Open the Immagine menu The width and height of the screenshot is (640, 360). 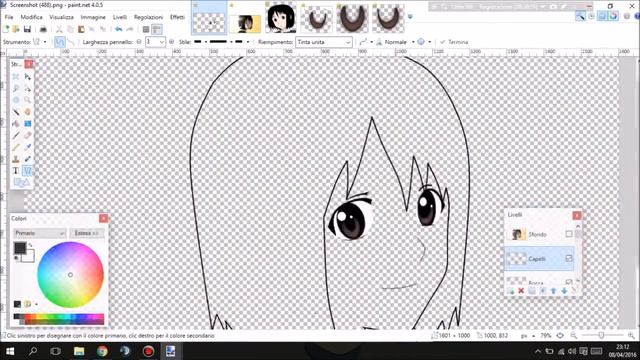(x=93, y=17)
